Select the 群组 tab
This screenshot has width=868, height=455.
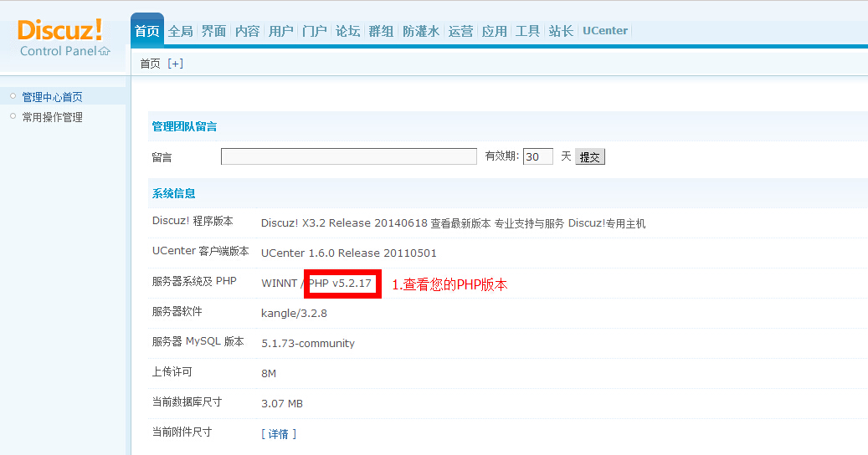pos(381,31)
